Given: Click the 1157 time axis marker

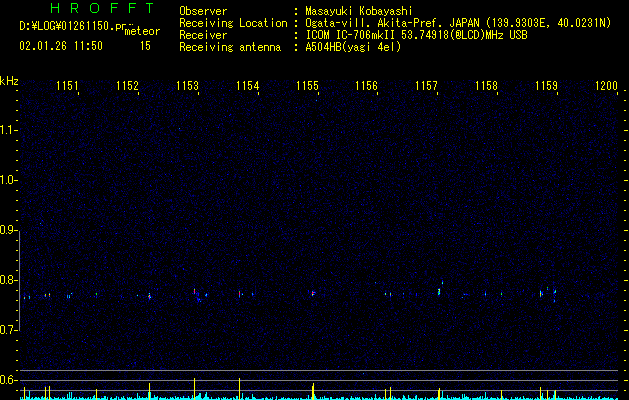Looking at the screenshot, I should [426, 86].
